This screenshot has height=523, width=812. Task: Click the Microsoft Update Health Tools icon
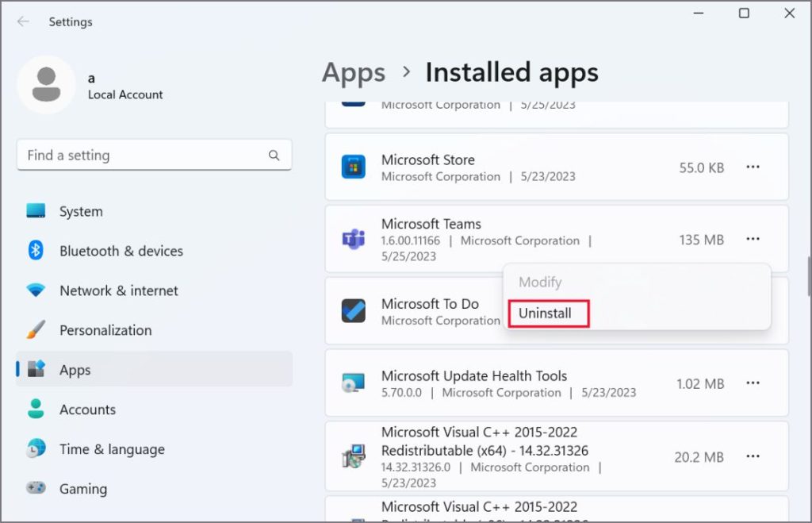pyautogui.click(x=353, y=383)
